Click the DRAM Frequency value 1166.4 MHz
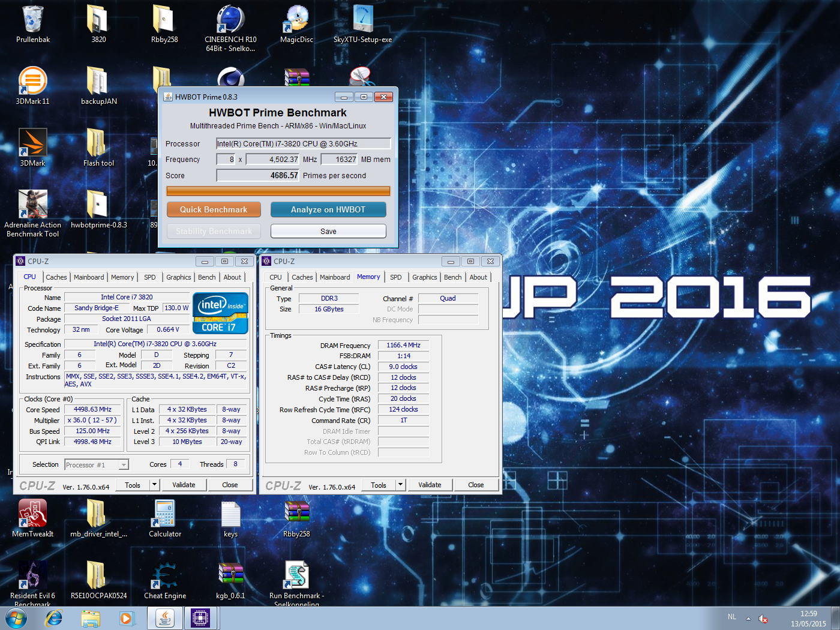The image size is (840, 630). [403, 345]
